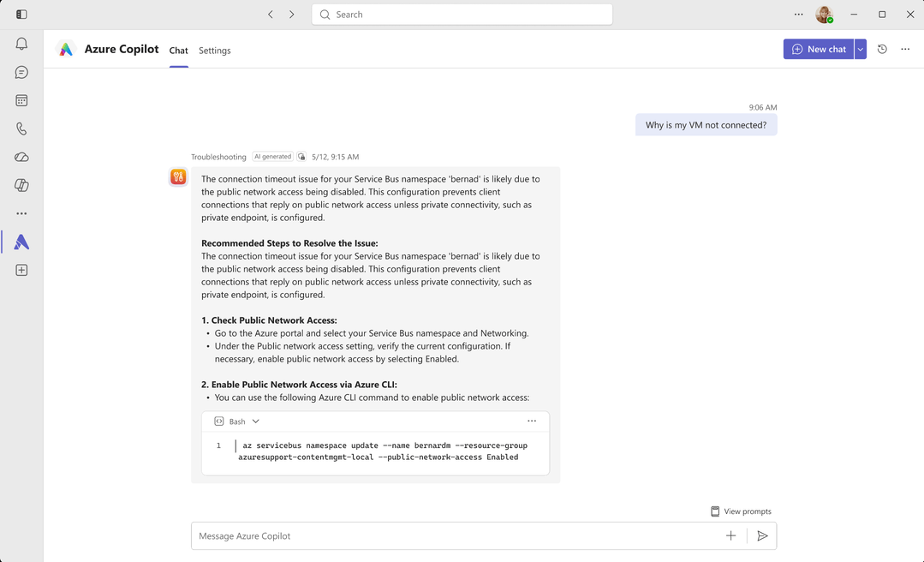Click the Troubleshooting sender label

point(218,157)
